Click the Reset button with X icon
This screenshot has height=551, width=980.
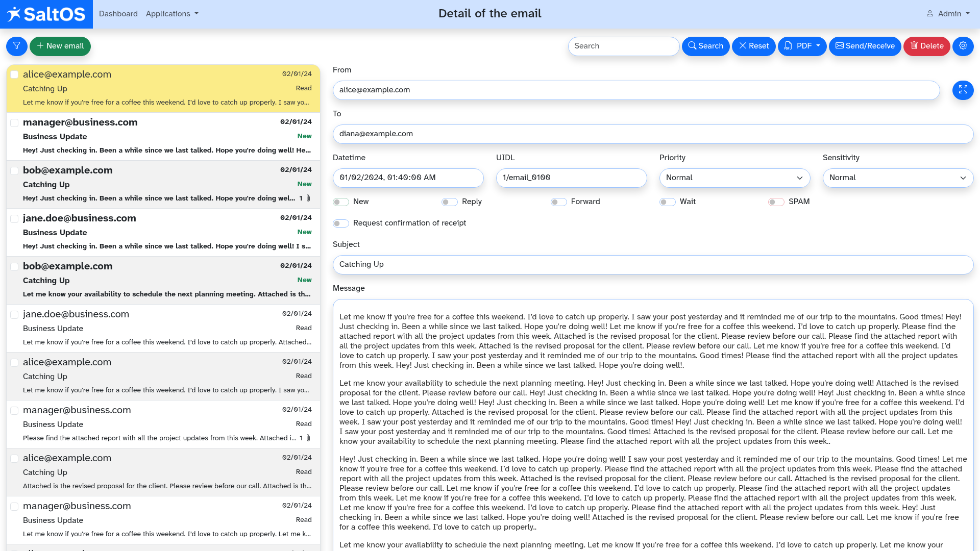pos(753,46)
